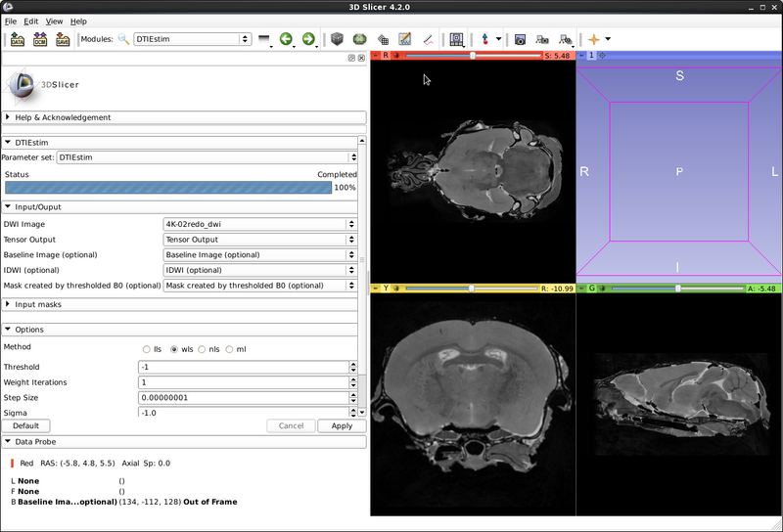Screen dimensions: 783x532
Task: Open the Modules selector combo box
Action: pos(192,39)
